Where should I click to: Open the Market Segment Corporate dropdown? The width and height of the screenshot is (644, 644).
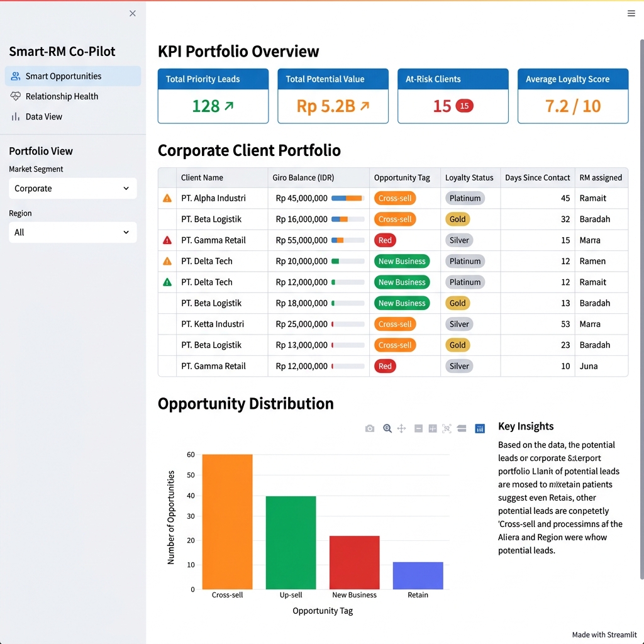[73, 189]
